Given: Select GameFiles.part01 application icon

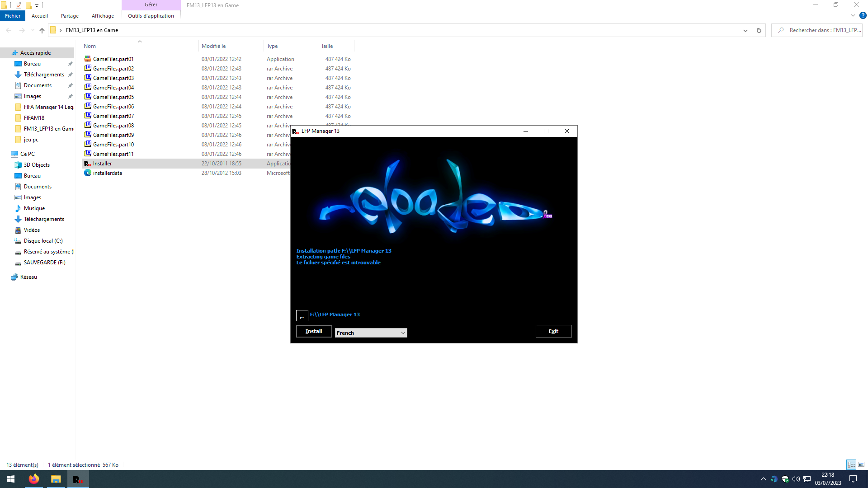Looking at the screenshot, I should (88, 59).
